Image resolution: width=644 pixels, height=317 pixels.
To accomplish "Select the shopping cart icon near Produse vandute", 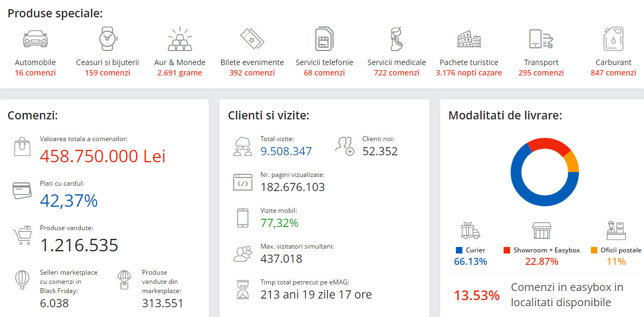I will (23, 235).
